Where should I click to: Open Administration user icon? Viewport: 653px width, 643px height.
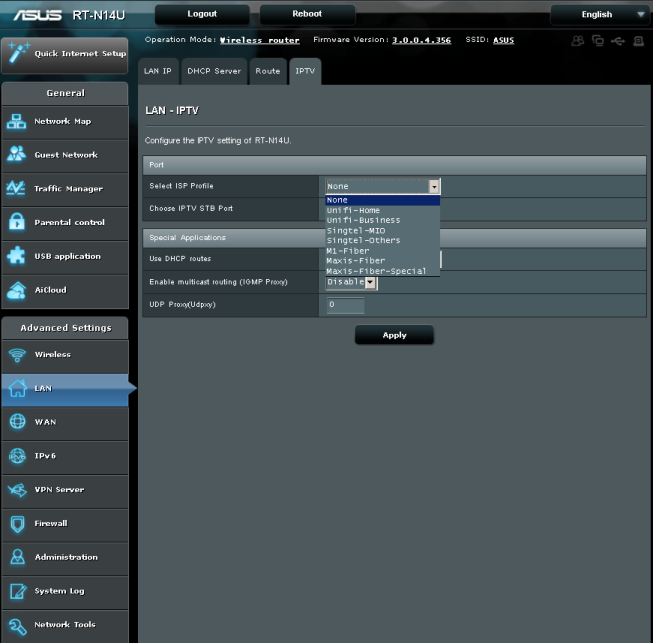17,557
